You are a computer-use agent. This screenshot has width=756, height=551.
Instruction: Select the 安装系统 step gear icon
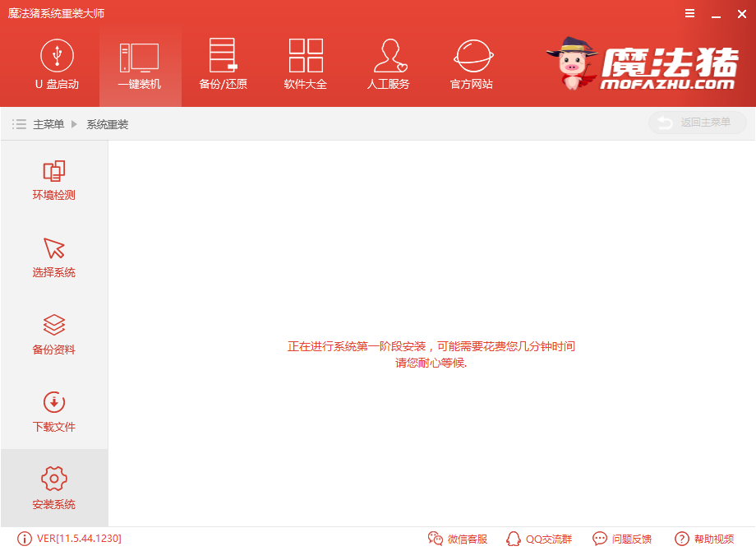point(53,479)
